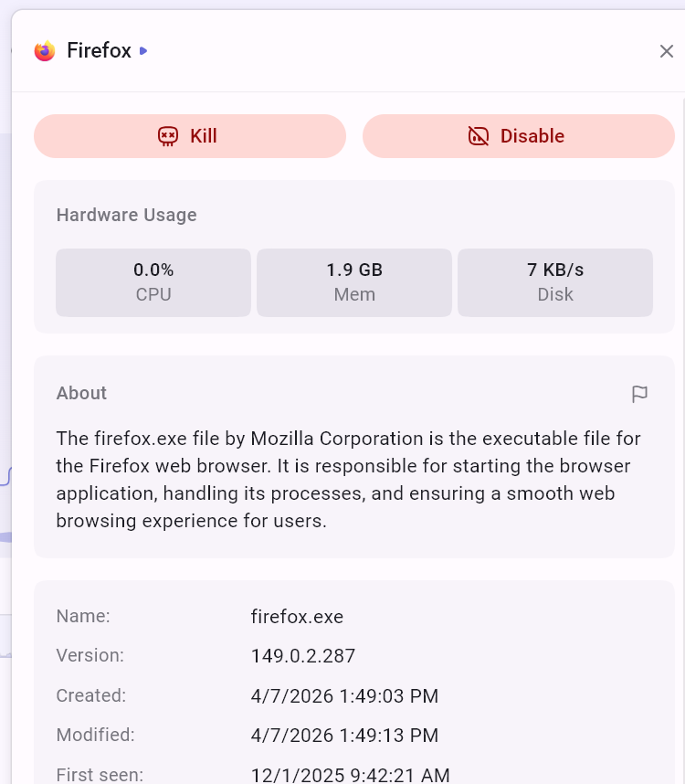
Task: Click the skull icon on the Kill button
Action: click(167, 136)
